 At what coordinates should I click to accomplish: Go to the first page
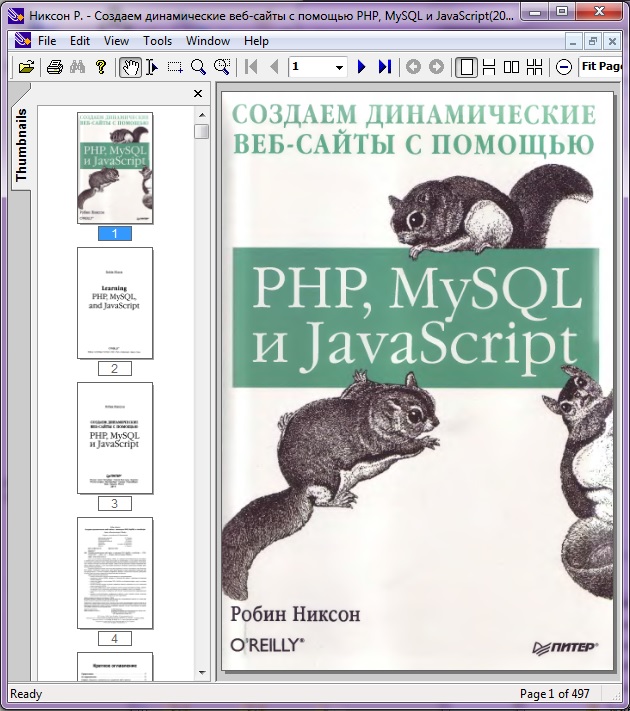(x=251, y=67)
